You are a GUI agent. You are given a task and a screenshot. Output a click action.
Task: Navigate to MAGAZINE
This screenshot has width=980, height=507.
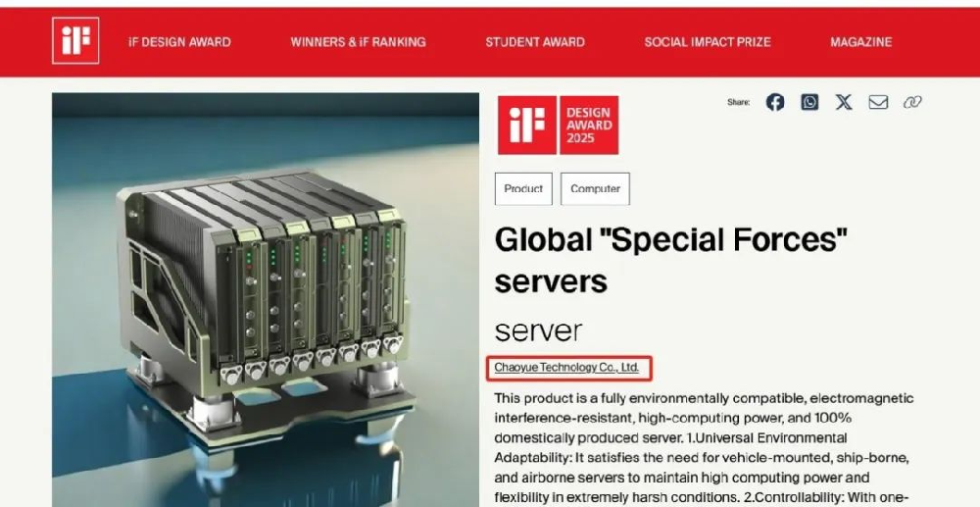coord(860,42)
